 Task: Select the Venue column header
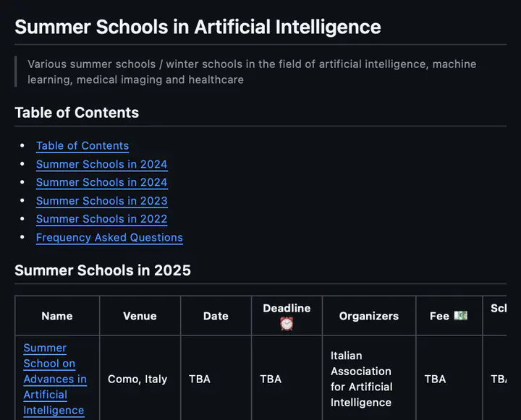click(x=140, y=316)
